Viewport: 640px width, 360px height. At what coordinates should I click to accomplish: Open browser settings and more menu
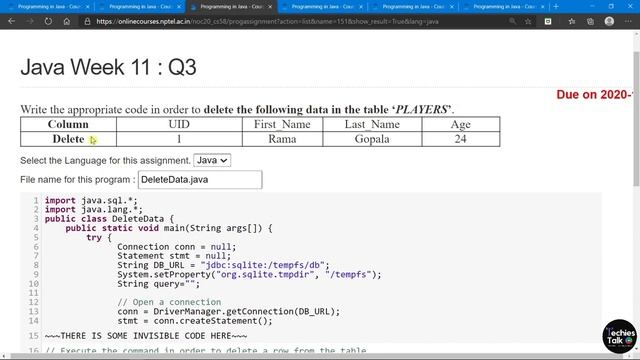628,21
